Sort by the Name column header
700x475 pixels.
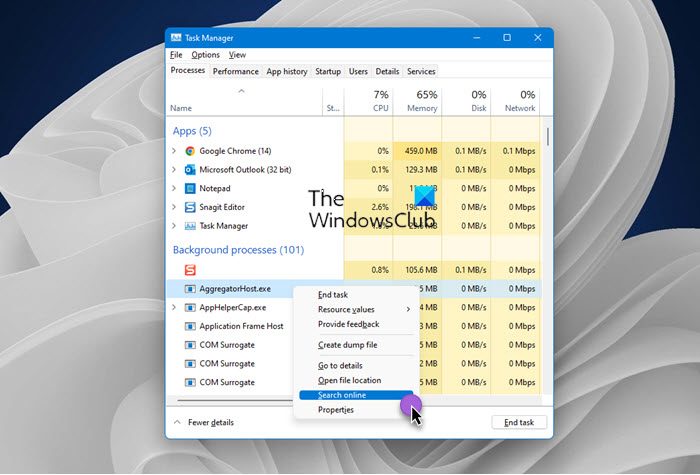click(181, 108)
